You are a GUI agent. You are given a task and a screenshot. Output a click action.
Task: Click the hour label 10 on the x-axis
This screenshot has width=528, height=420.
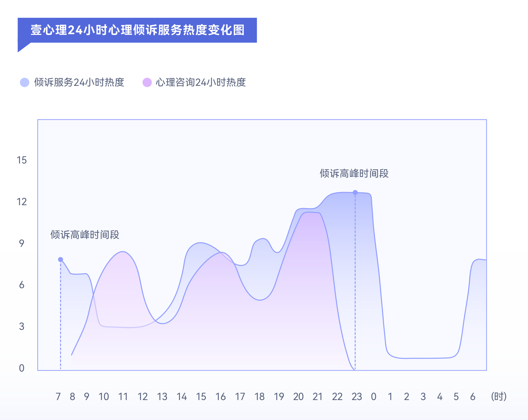coord(104,396)
